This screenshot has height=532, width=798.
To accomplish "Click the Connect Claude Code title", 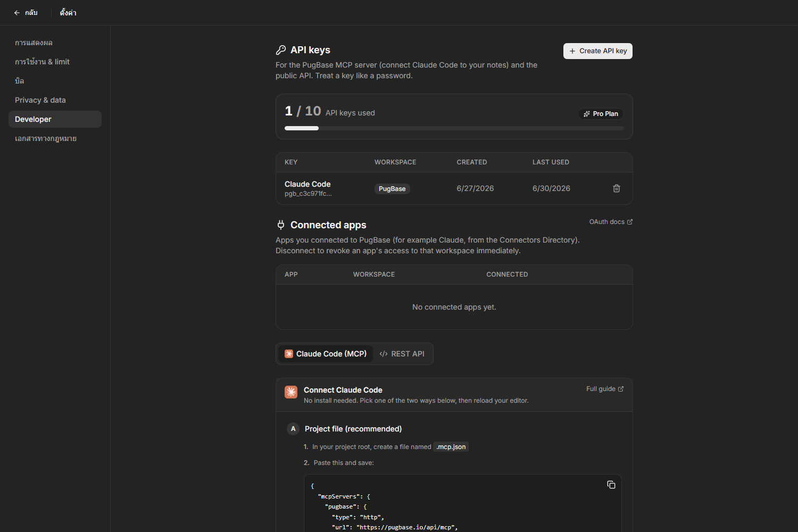I will pos(343,390).
